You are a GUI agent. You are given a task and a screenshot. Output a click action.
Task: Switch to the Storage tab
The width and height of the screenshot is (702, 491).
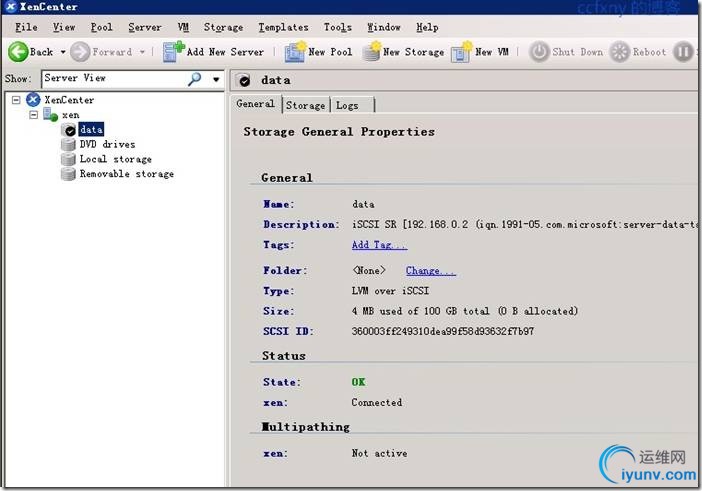305,106
